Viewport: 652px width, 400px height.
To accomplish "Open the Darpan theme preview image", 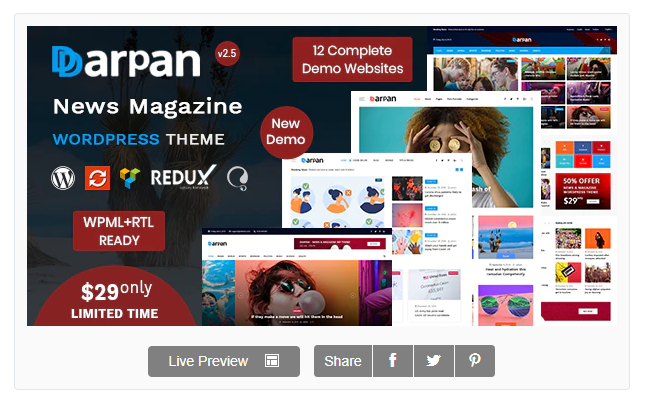I will pyautogui.click(x=322, y=176).
